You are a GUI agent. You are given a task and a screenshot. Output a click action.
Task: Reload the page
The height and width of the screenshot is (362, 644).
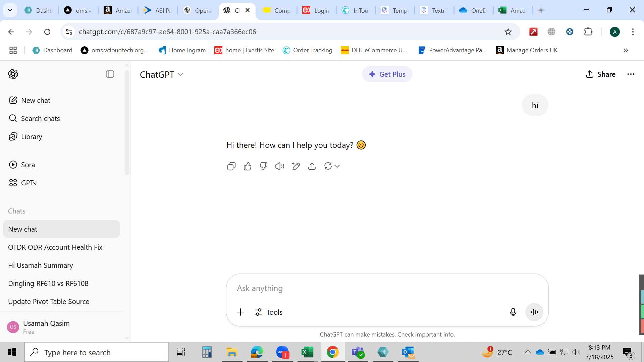pos(47,32)
